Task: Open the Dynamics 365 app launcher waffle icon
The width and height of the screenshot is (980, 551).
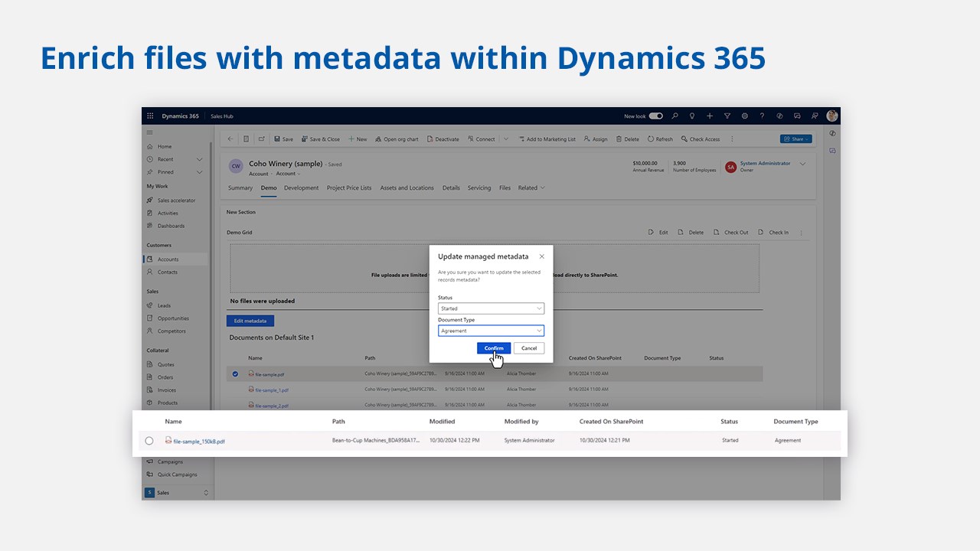Action: pos(150,116)
